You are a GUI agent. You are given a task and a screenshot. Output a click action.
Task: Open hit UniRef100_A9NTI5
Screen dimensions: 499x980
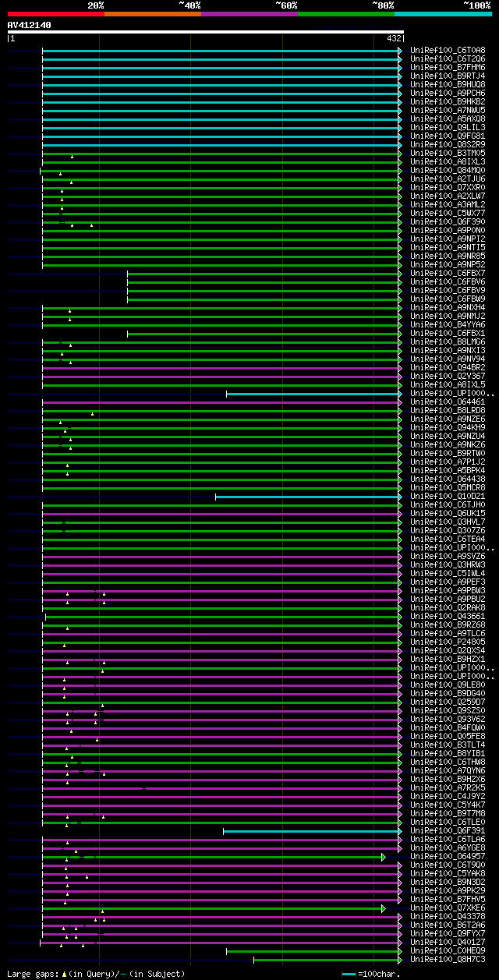(x=448, y=247)
